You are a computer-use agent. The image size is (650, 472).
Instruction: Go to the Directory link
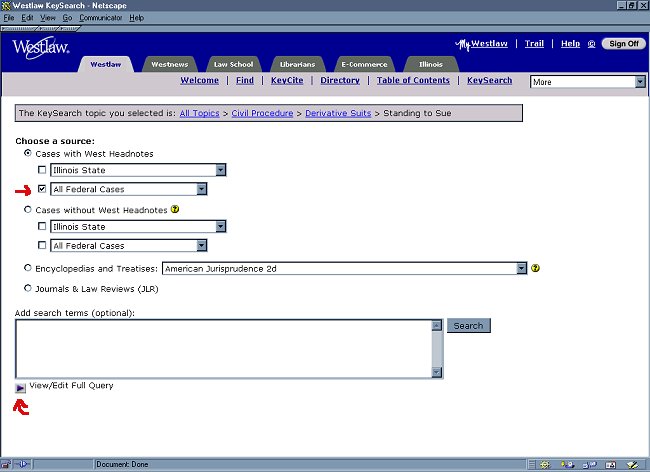340,80
